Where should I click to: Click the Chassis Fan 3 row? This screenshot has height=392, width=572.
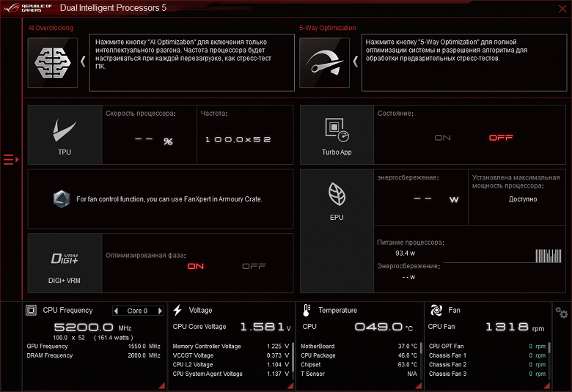[488, 374]
